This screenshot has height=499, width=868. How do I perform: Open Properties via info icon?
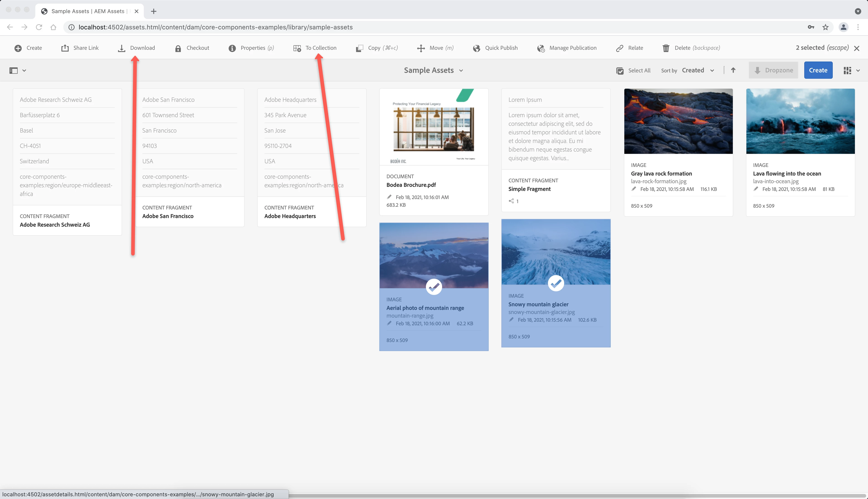[x=232, y=48]
